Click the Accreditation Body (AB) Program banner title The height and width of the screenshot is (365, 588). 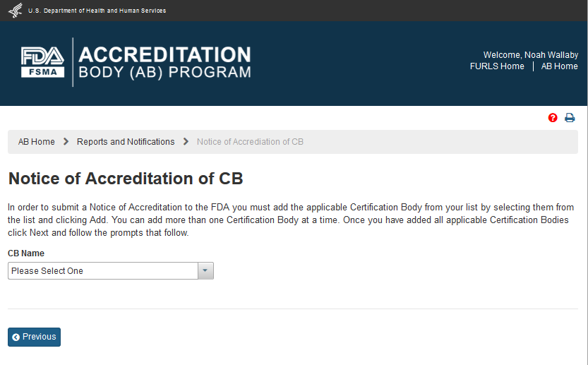point(164,63)
